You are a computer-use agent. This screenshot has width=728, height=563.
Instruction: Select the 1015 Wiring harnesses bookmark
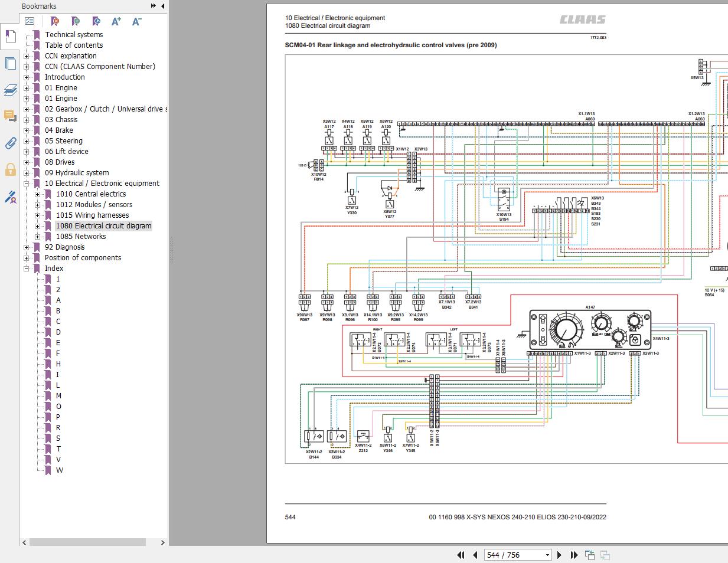coord(92,215)
